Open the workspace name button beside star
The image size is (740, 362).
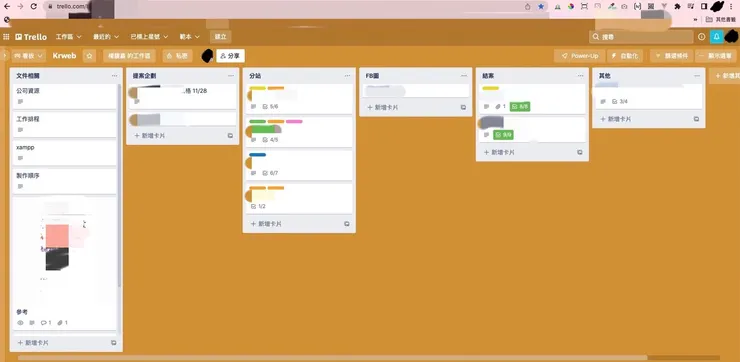coord(129,56)
